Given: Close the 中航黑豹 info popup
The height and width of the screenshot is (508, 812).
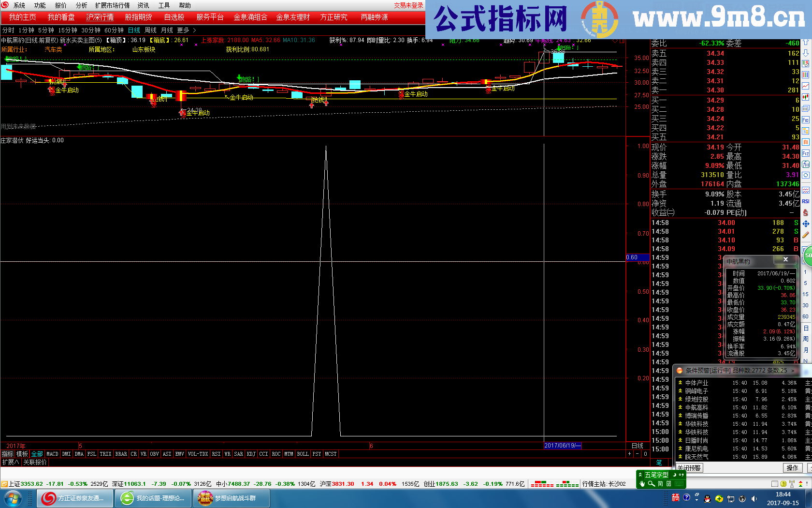Looking at the screenshot, I should pos(785,259).
